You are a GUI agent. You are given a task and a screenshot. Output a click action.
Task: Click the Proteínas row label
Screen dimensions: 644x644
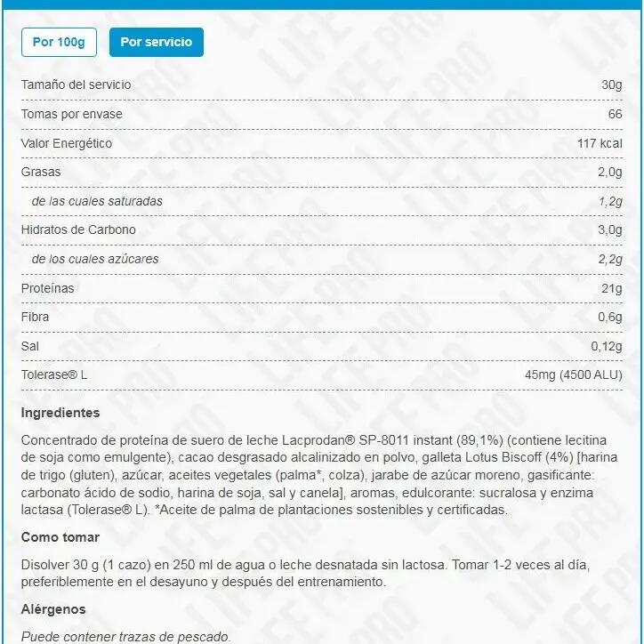(47, 288)
